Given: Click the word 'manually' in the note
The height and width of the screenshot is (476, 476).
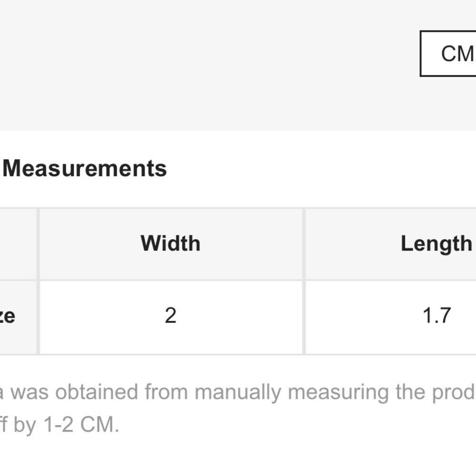Looking at the screenshot, I should point(238,393).
